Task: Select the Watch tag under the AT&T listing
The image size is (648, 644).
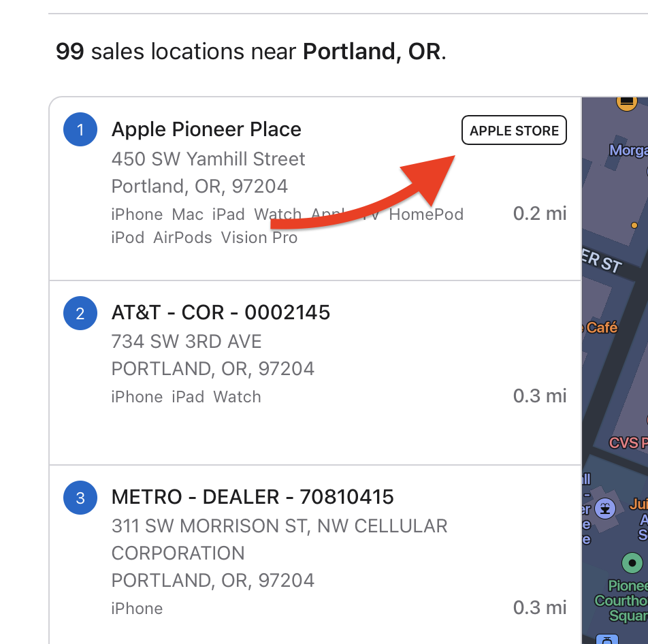Action: [x=237, y=396]
